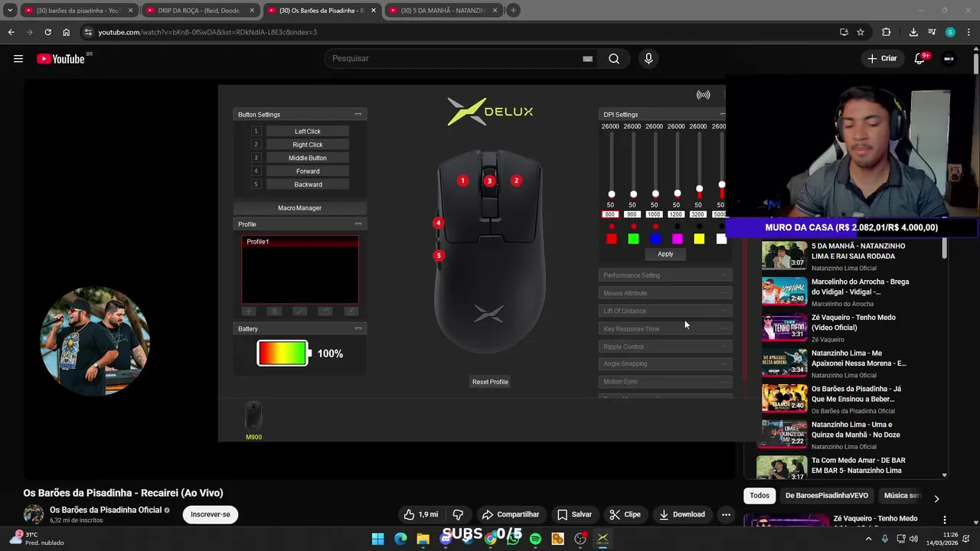980x551 pixels.
Task: Select red marker 2 on mouse image
Action: [516, 181]
